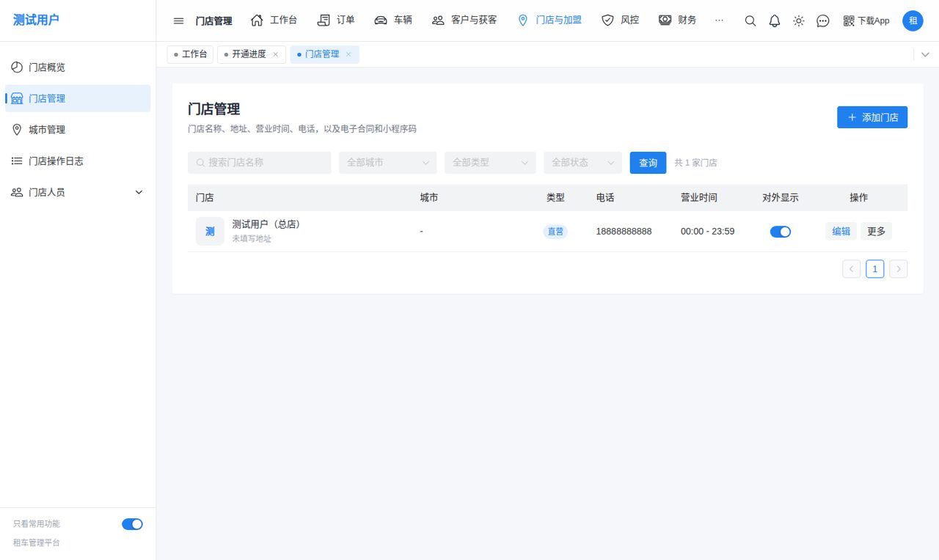Open the 全部状态 dropdown
This screenshot has height=560, width=939.
point(582,163)
